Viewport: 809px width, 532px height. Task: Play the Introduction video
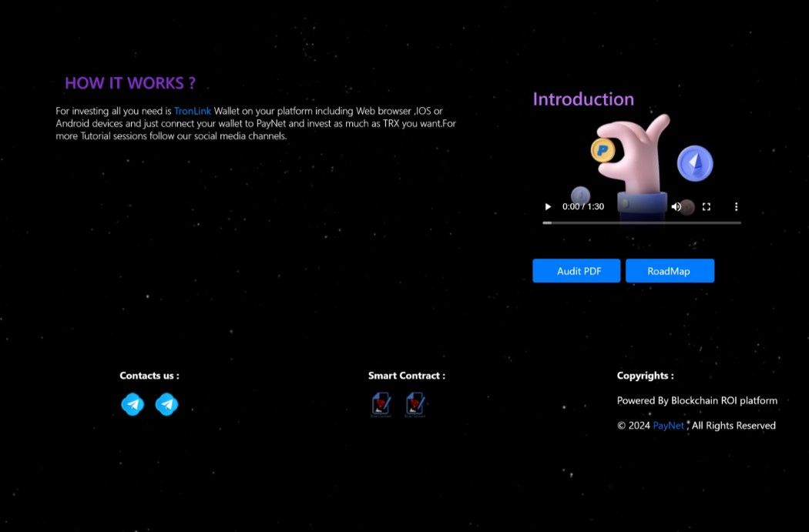tap(548, 206)
